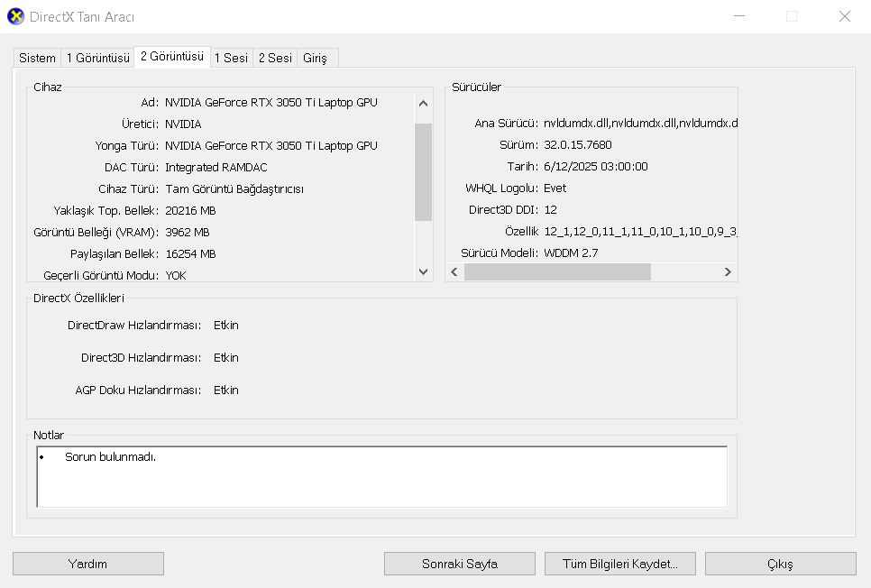
Task: Open the 1 Sesi tab
Action: tap(231, 58)
